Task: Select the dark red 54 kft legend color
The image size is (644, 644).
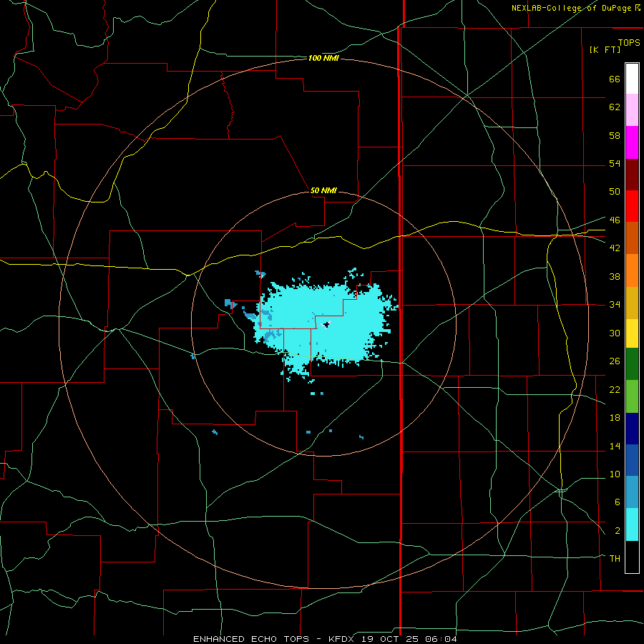Action: [632, 175]
